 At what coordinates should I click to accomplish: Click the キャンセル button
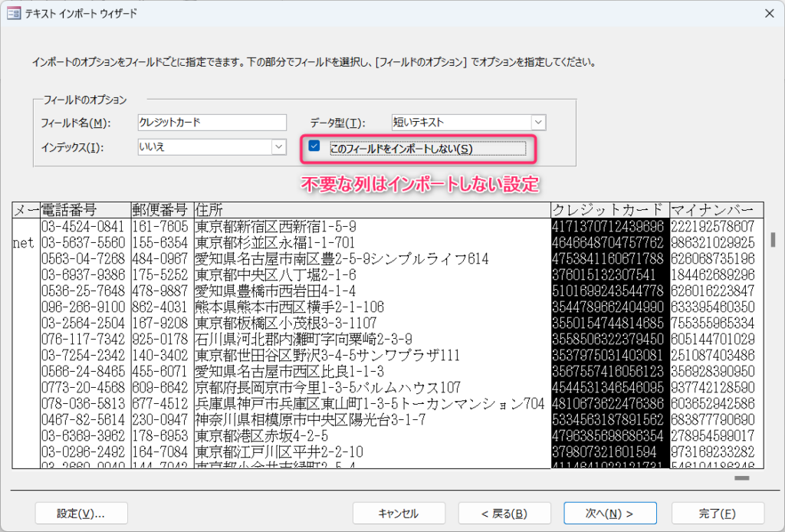pyautogui.click(x=399, y=514)
